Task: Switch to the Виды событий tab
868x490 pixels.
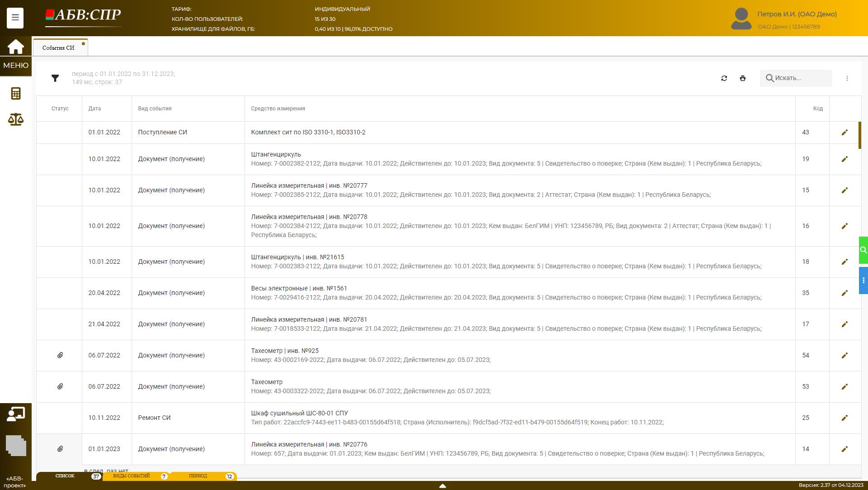Action: click(131, 476)
